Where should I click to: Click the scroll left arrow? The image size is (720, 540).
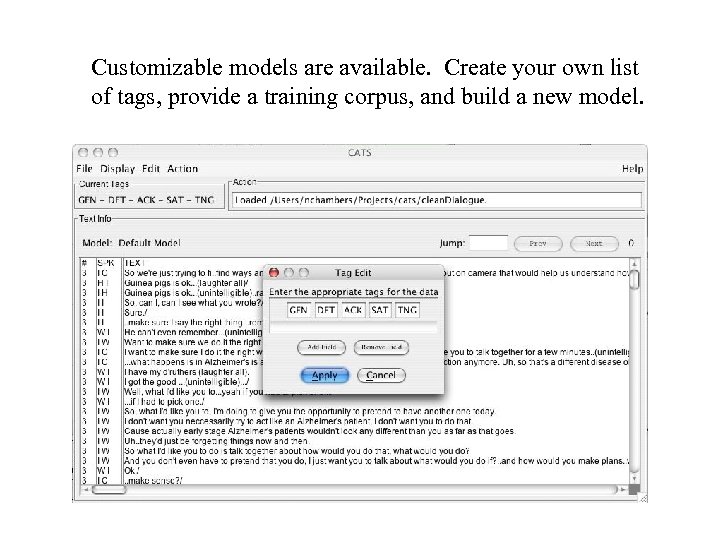pyautogui.click(x=85, y=489)
